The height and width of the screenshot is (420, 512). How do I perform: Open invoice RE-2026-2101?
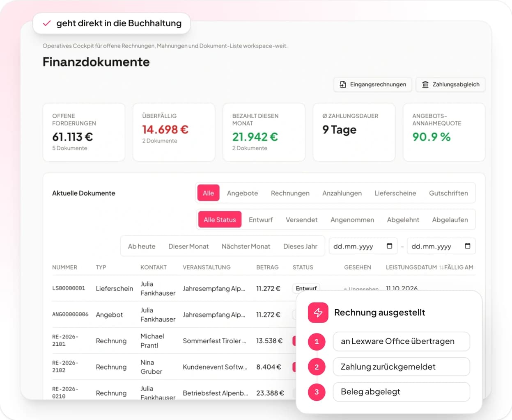pos(65,340)
